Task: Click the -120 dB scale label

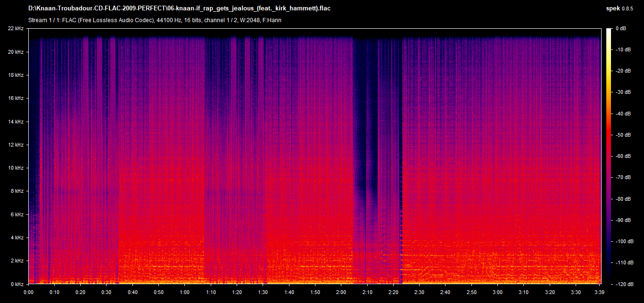Action: point(622,284)
